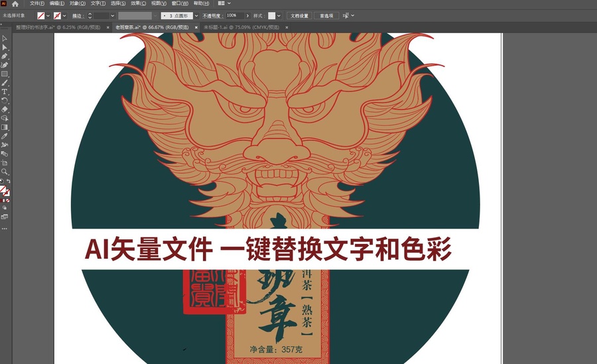Click fill swatch in control bar
597x364 pixels.
pos(40,16)
